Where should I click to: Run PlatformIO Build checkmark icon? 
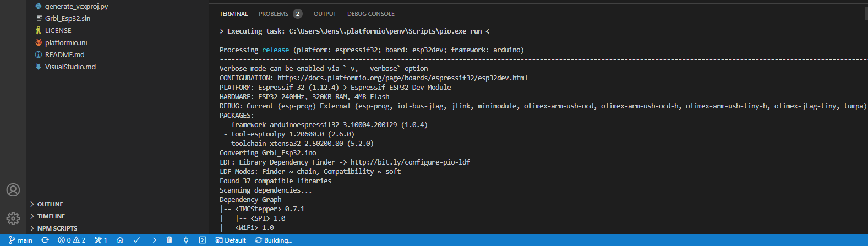coord(137,240)
